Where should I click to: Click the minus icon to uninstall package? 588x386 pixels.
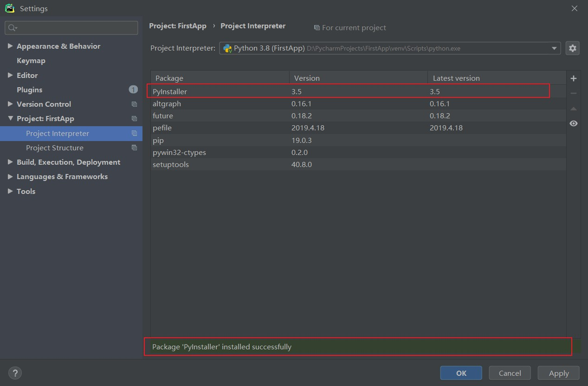(x=574, y=93)
